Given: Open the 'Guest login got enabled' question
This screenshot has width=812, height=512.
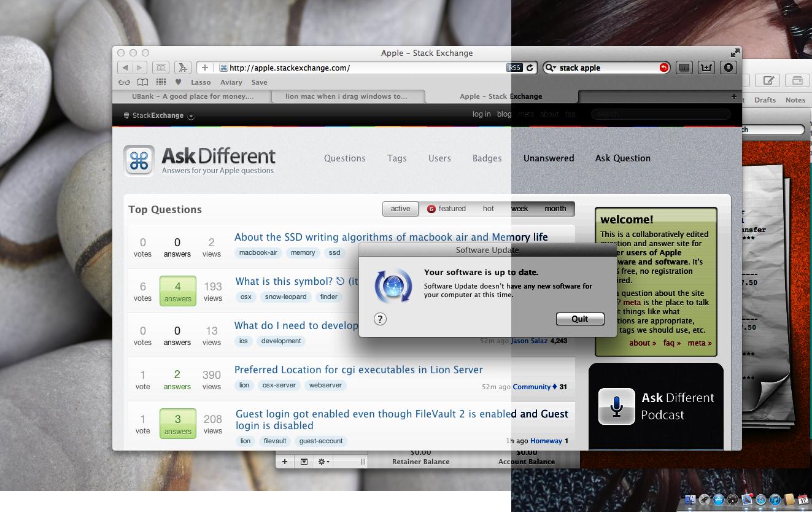Looking at the screenshot, I should pos(402,419).
